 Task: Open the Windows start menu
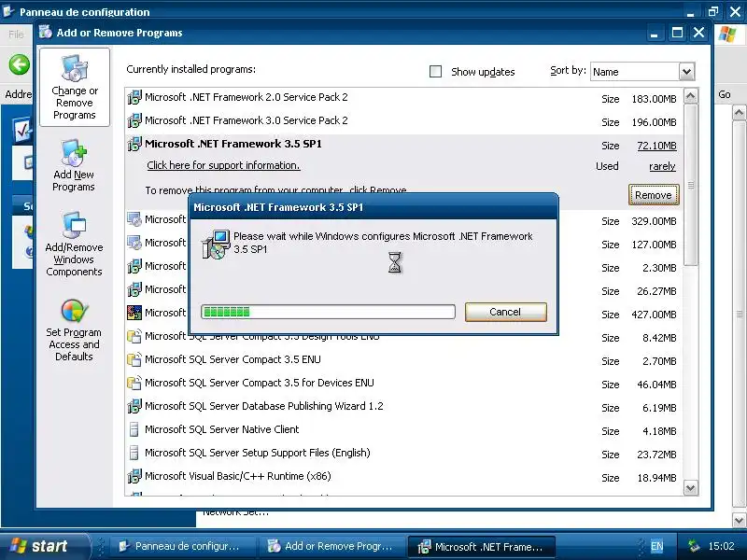tap(44, 546)
